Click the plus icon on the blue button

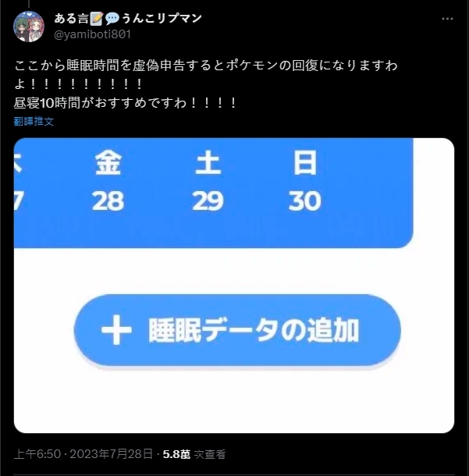(116, 330)
